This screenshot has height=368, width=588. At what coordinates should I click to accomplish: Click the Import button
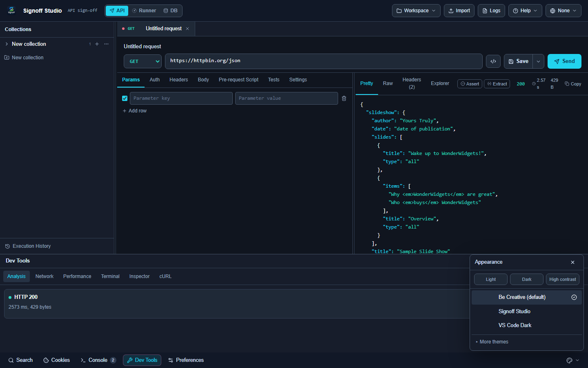tap(459, 11)
